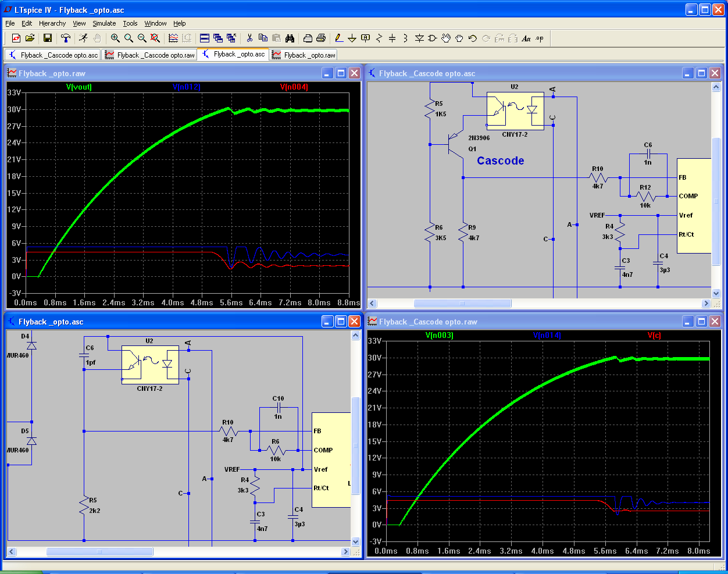Open the Window menu

tap(155, 23)
